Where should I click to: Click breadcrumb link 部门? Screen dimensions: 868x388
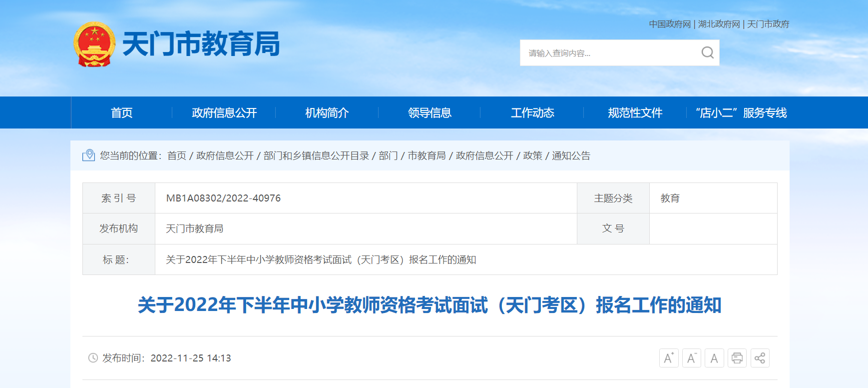(388, 155)
